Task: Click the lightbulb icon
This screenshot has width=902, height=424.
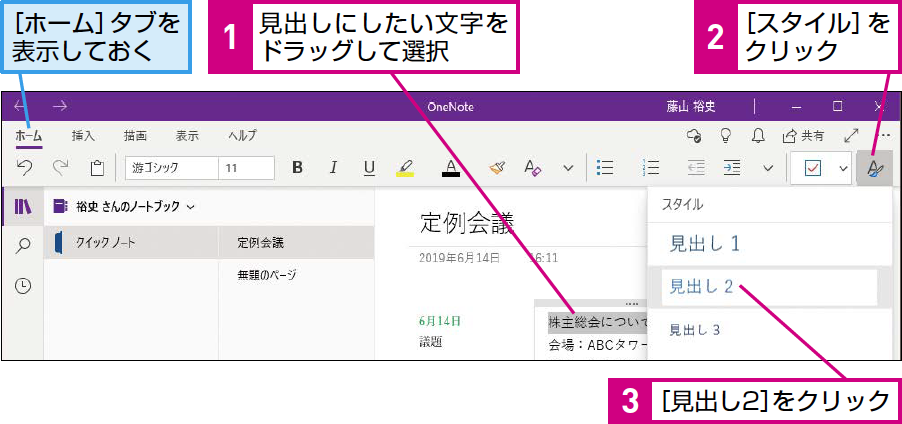Action: [726, 135]
